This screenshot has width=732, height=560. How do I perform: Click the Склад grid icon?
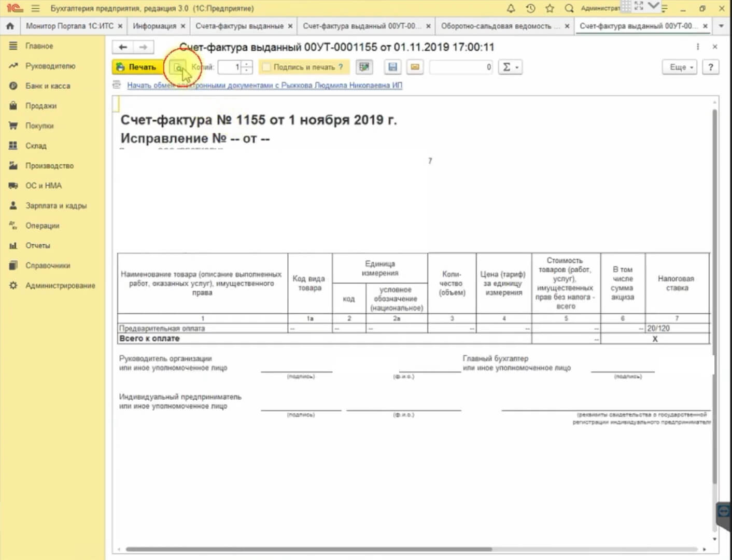(x=13, y=146)
